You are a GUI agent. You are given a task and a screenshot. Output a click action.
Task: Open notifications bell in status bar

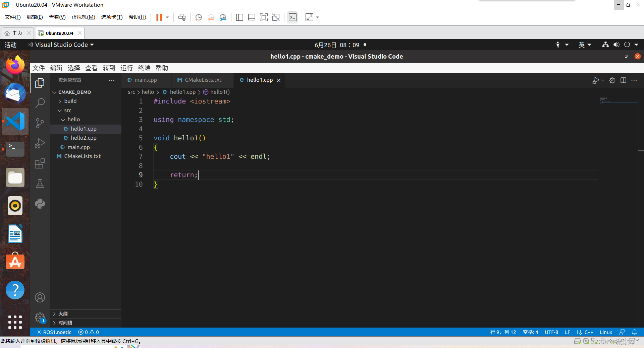tap(634, 332)
